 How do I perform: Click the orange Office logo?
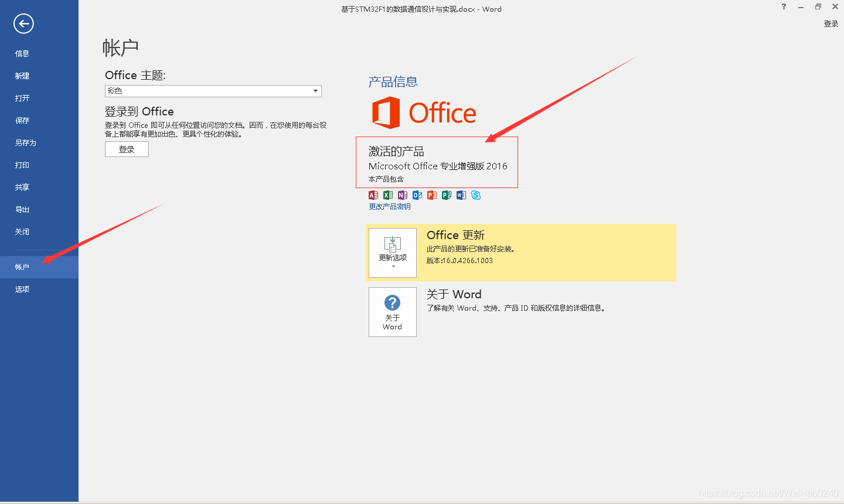pos(424,113)
